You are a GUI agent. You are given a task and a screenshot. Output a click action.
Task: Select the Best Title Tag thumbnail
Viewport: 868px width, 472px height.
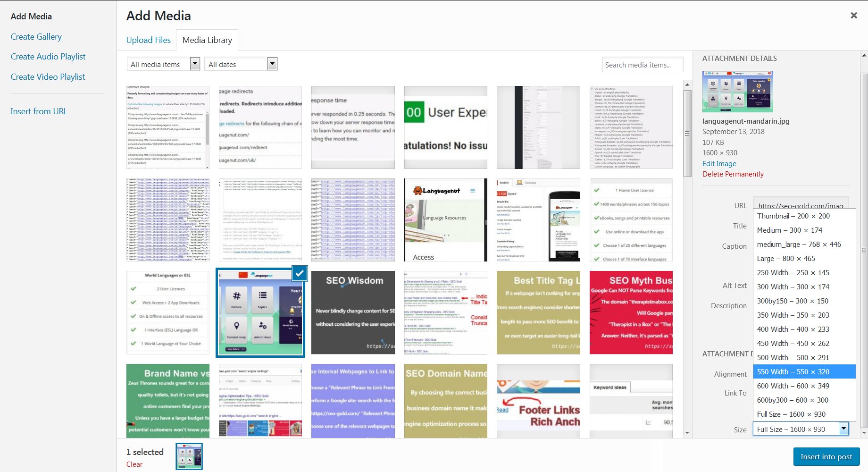(538, 312)
